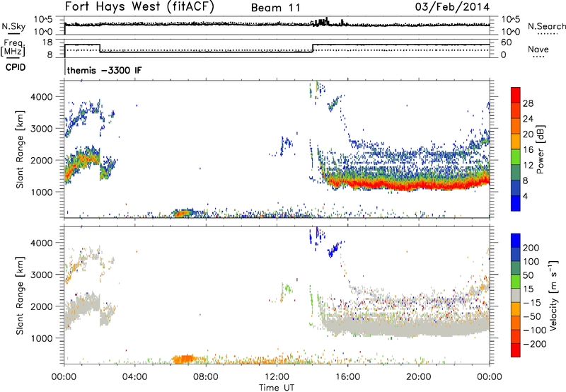Click the '20:00' time axis label

pyautogui.click(x=418, y=377)
